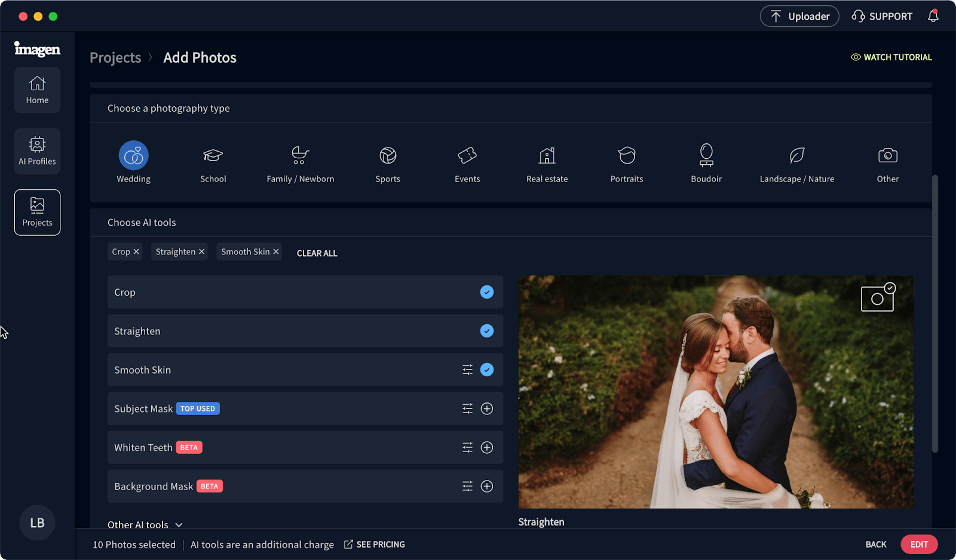This screenshot has width=956, height=560.
Task: Pick the Family / Newborn stroller icon
Action: (x=300, y=156)
